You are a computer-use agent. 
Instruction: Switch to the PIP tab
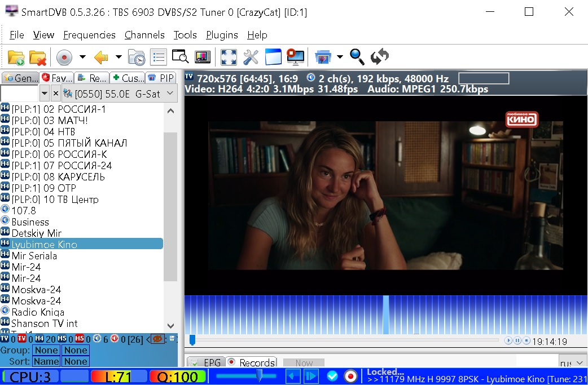161,78
